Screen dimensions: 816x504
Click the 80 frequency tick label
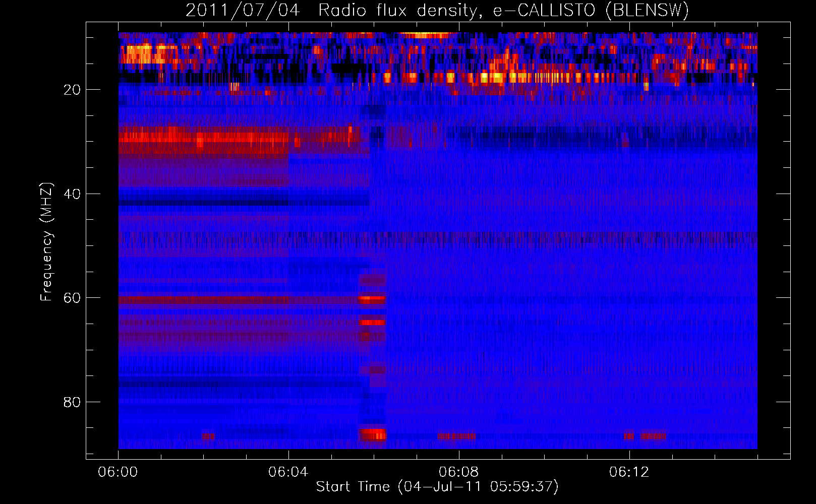73,402
